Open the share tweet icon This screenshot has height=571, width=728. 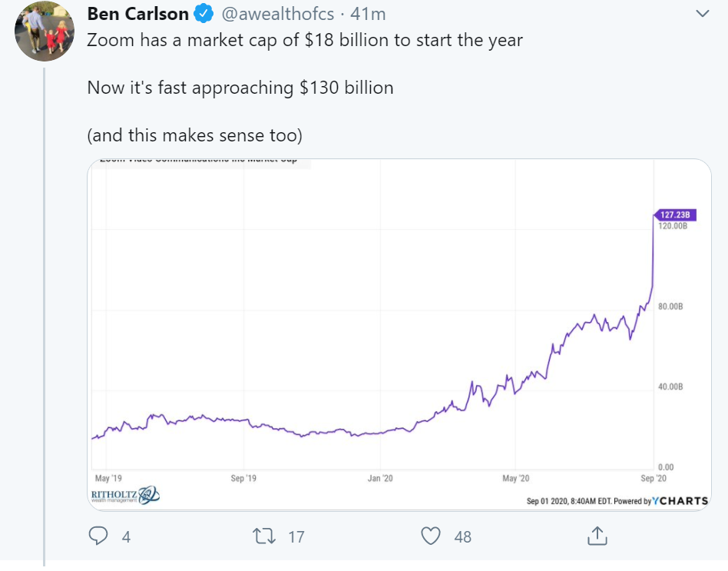[597, 535]
